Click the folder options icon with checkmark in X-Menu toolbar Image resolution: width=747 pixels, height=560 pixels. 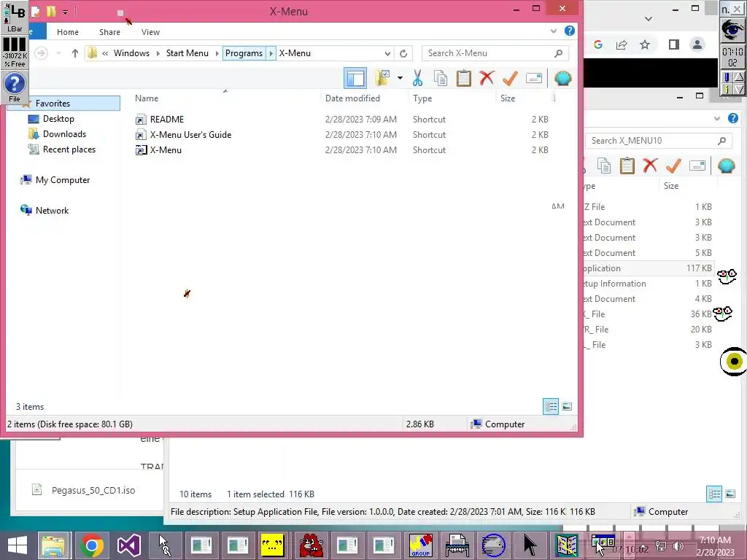382,78
